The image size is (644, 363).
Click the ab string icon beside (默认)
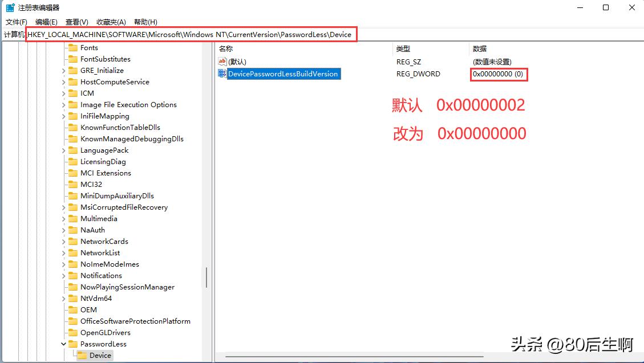coord(222,61)
